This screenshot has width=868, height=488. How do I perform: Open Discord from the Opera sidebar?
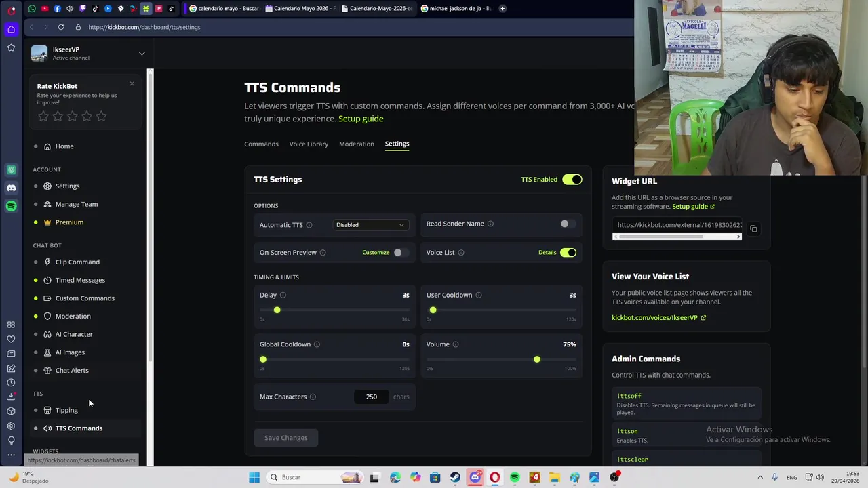pos(11,188)
